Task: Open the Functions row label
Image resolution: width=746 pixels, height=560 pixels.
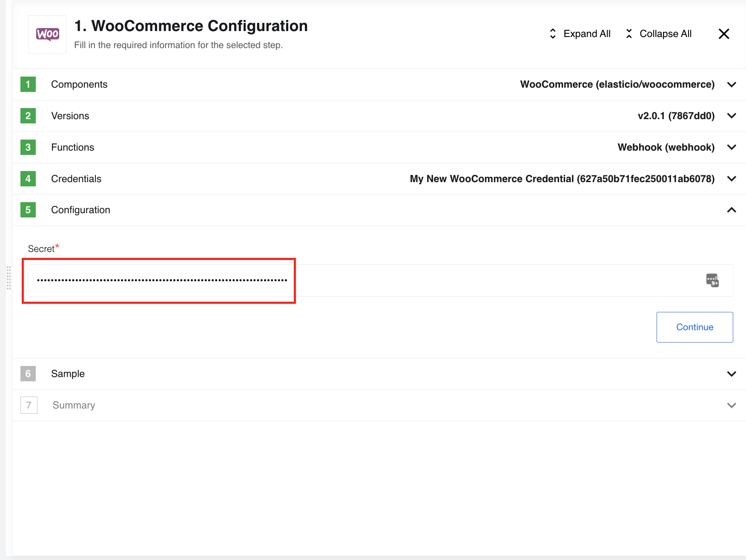Action: (73, 147)
